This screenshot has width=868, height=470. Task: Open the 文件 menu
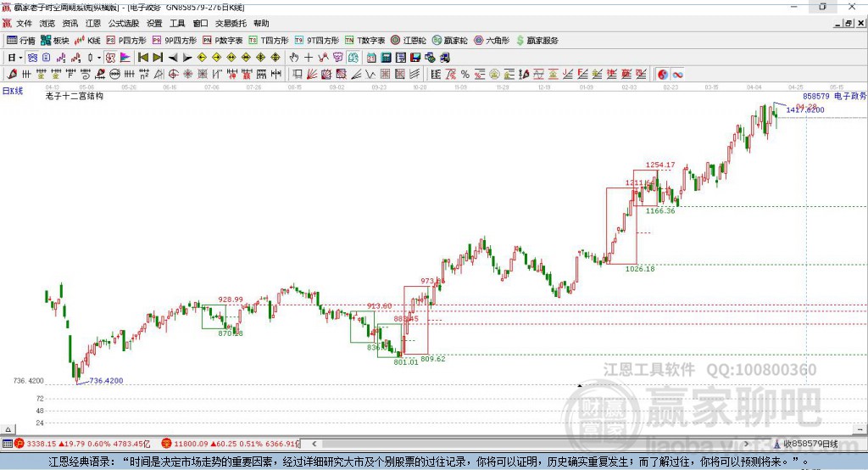tap(24, 23)
